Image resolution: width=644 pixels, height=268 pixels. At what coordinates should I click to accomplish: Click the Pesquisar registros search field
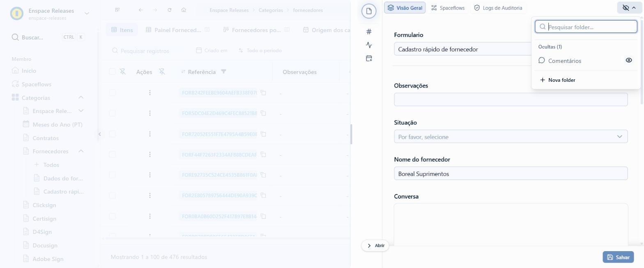[x=145, y=51]
